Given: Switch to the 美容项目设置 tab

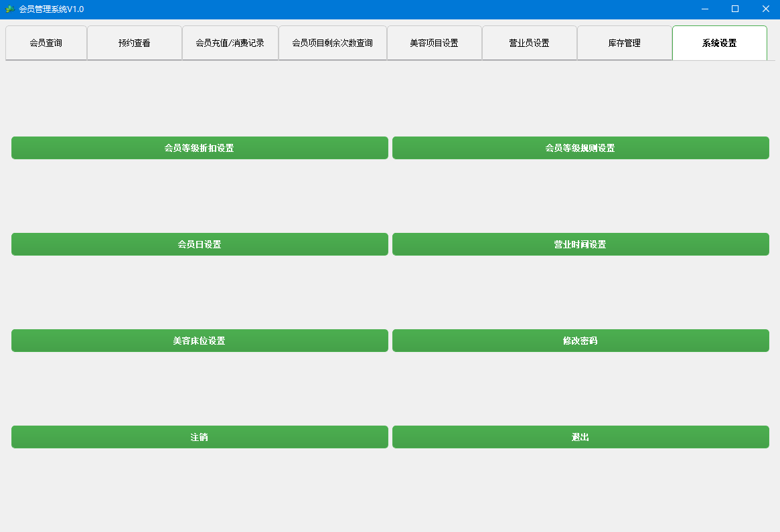Looking at the screenshot, I should coord(434,42).
